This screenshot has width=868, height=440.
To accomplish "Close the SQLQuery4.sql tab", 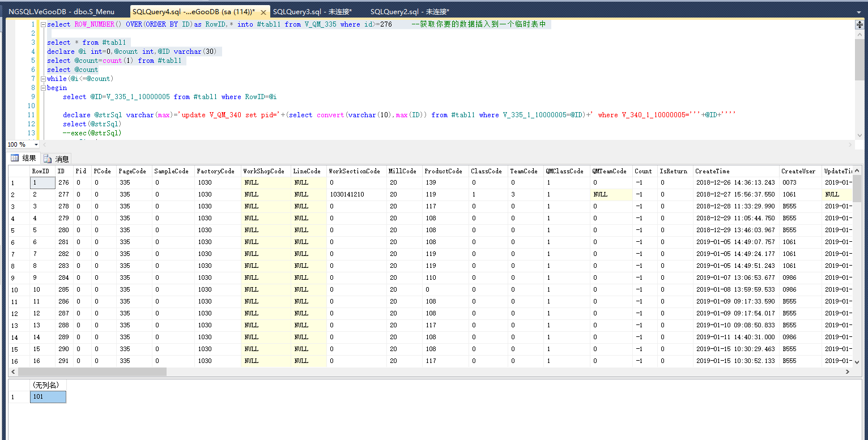I will [265, 12].
